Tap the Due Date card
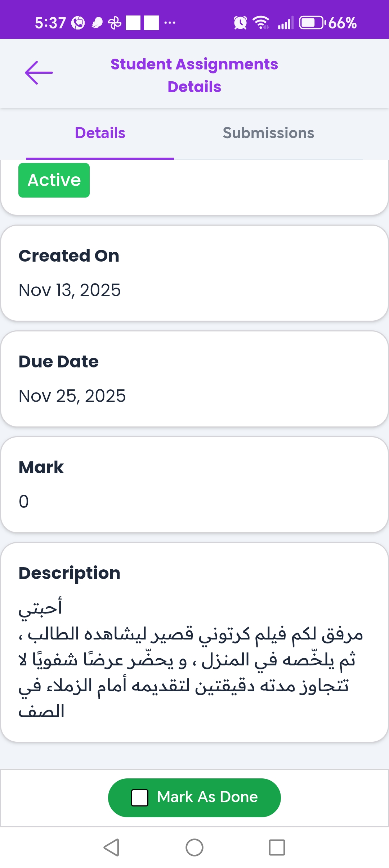The height and width of the screenshot is (868, 389). 194,379
